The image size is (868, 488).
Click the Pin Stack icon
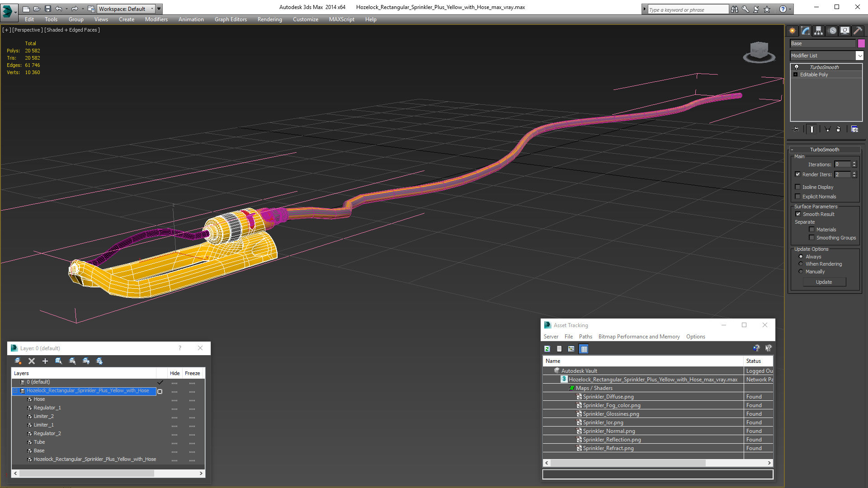tap(797, 129)
